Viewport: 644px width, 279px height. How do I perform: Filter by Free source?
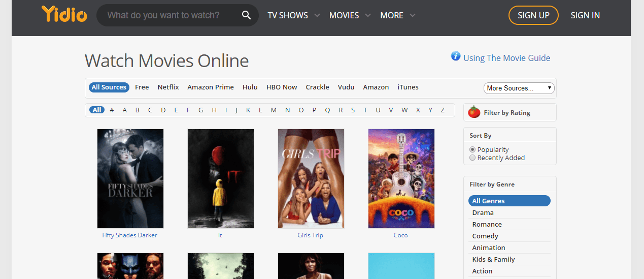(142, 87)
